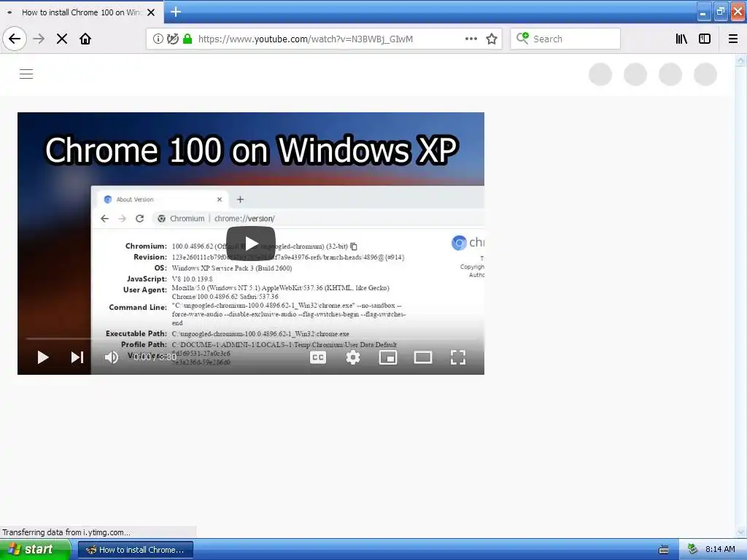Show site information icon in address bar

point(158,39)
